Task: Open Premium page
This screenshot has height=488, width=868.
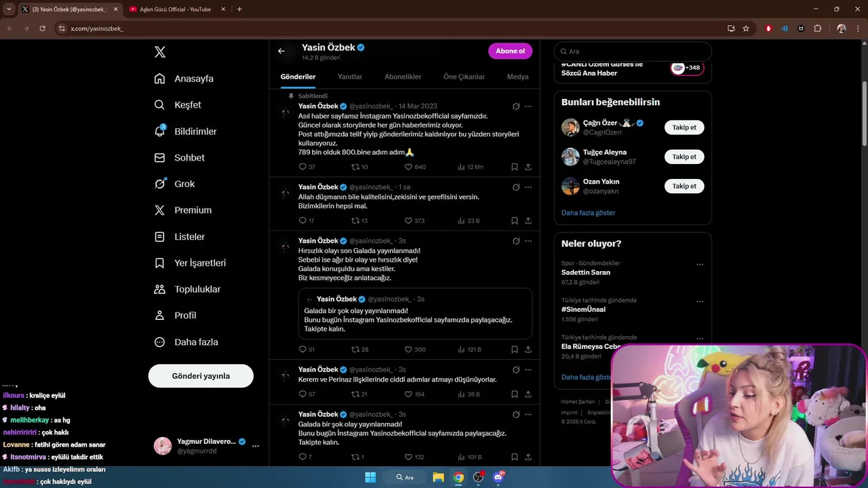Action: click(x=182, y=210)
